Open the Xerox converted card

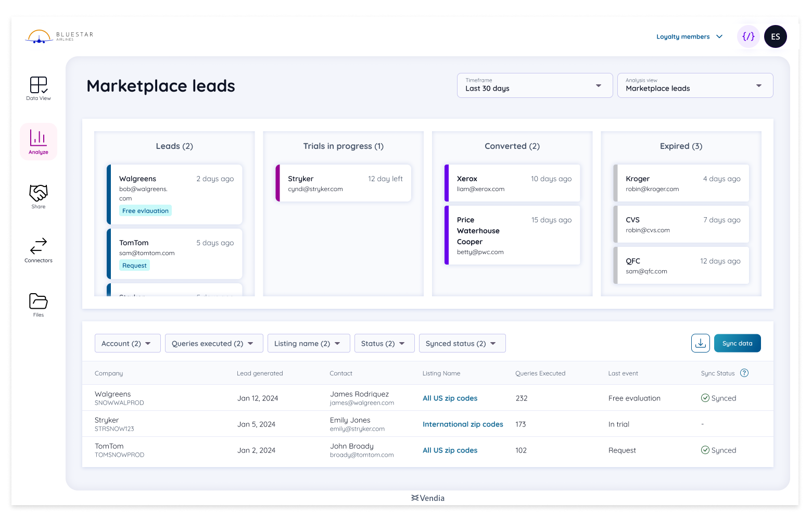point(512,183)
